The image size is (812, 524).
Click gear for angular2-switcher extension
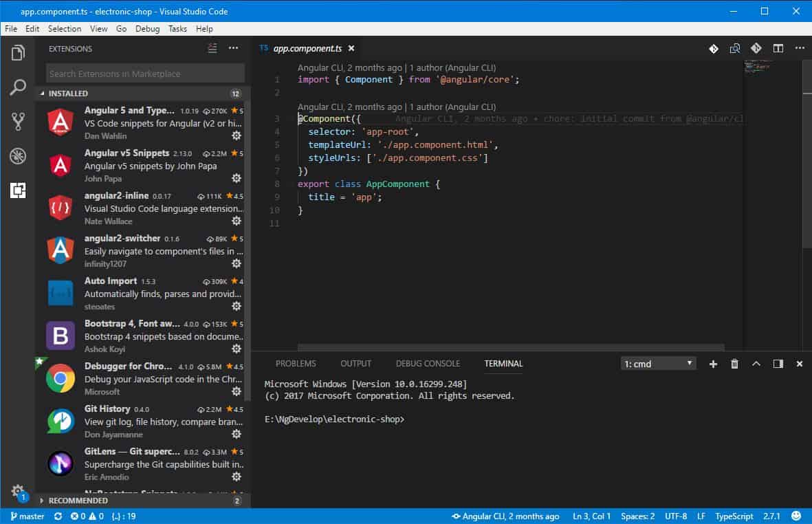237,263
